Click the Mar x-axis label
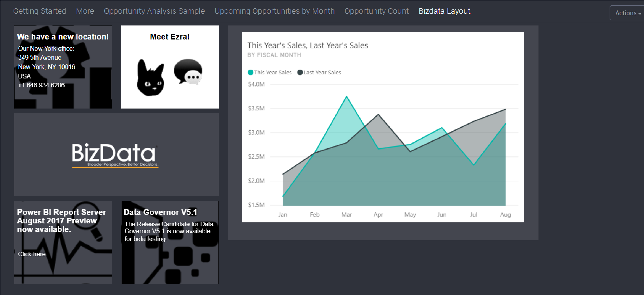 pos(347,214)
